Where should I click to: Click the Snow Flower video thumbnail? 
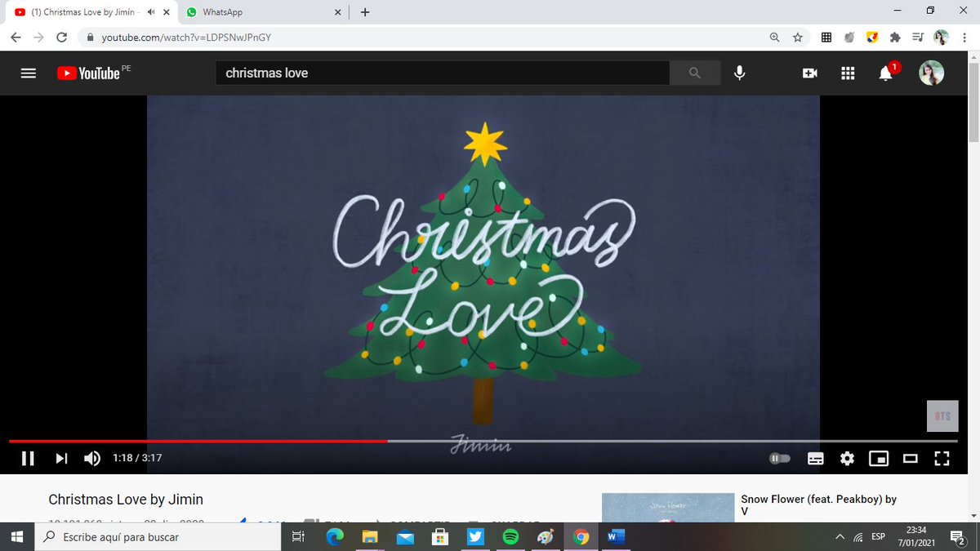point(668,507)
